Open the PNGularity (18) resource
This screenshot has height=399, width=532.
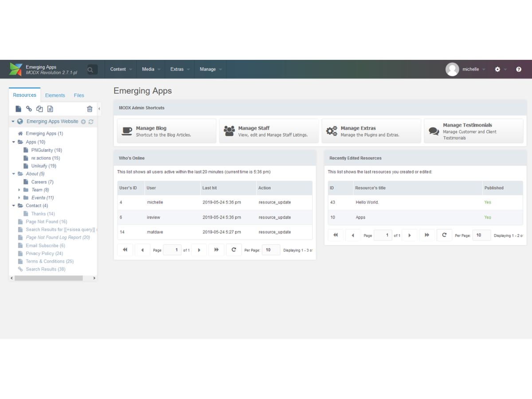[47, 150]
